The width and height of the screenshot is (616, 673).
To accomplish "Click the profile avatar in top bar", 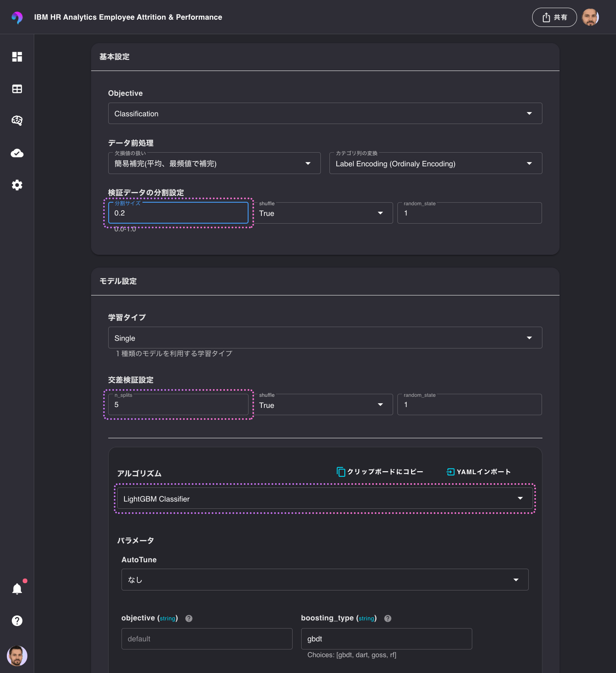I will pos(590,17).
